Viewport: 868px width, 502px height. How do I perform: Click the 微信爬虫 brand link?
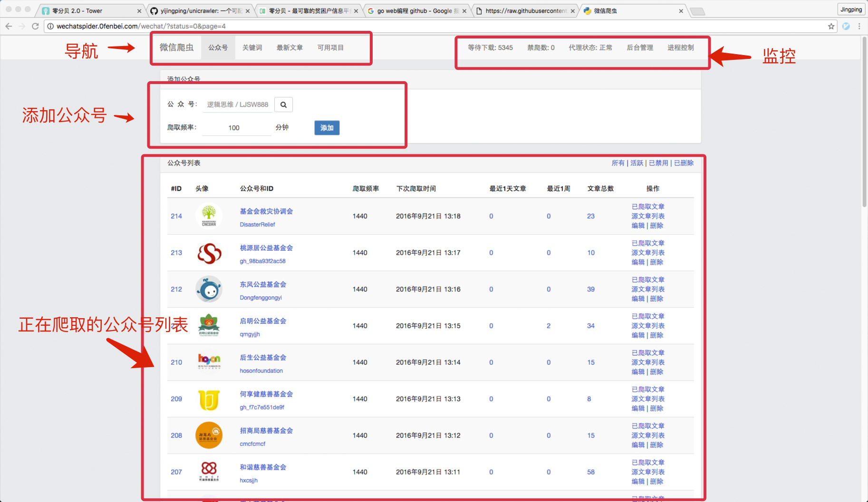tap(177, 47)
